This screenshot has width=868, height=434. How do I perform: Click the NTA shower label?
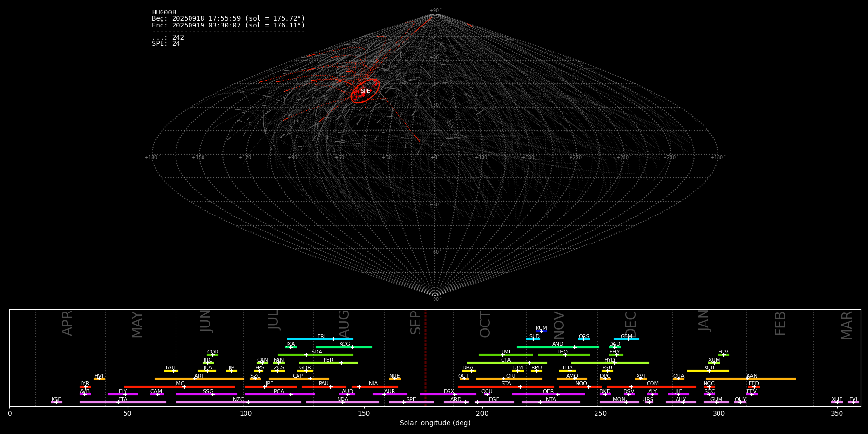[551, 400]
